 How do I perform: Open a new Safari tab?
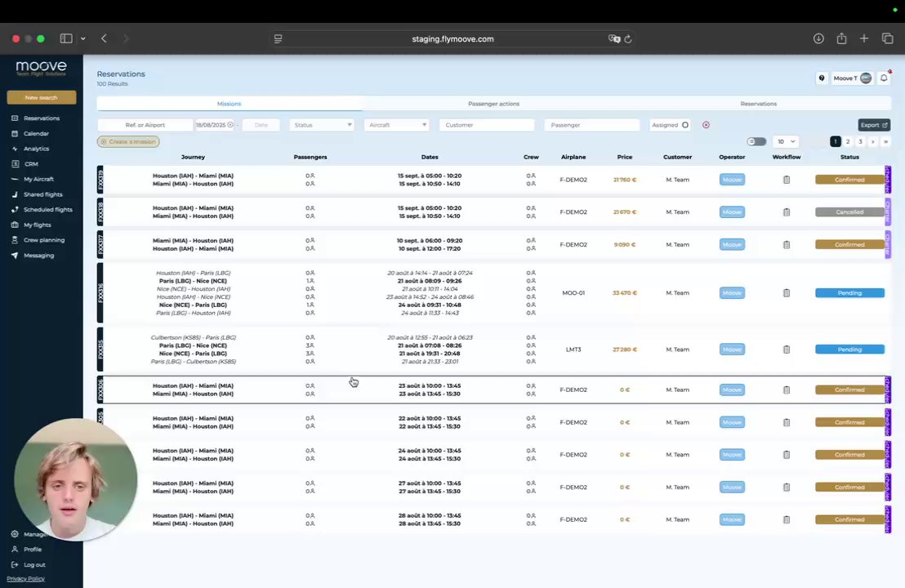click(x=864, y=38)
